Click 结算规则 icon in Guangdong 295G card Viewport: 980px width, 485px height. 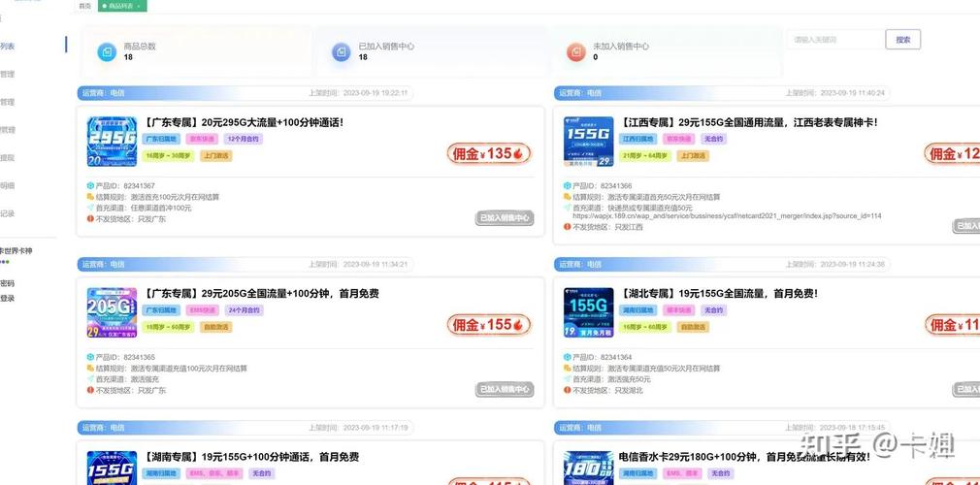[x=90, y=197]
